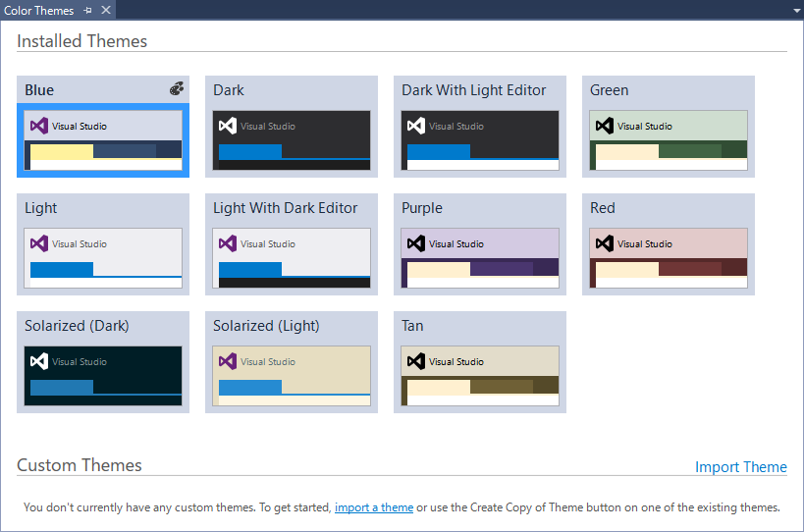The height and width of the screenshot is (532, 804).
Task: Select the Red theme preview
Action: click(669, 258)
